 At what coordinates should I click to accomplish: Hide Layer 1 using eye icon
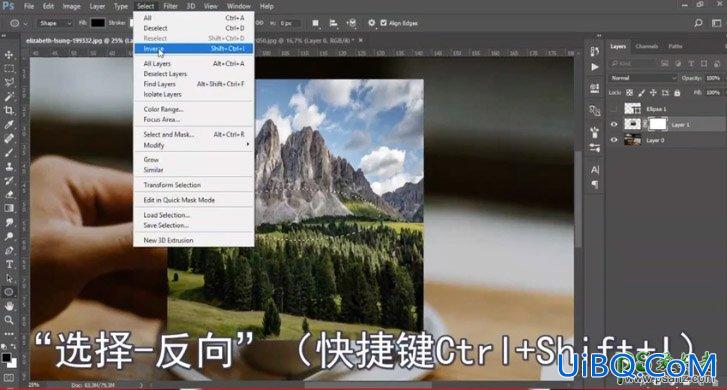click(x=614, y=124)
